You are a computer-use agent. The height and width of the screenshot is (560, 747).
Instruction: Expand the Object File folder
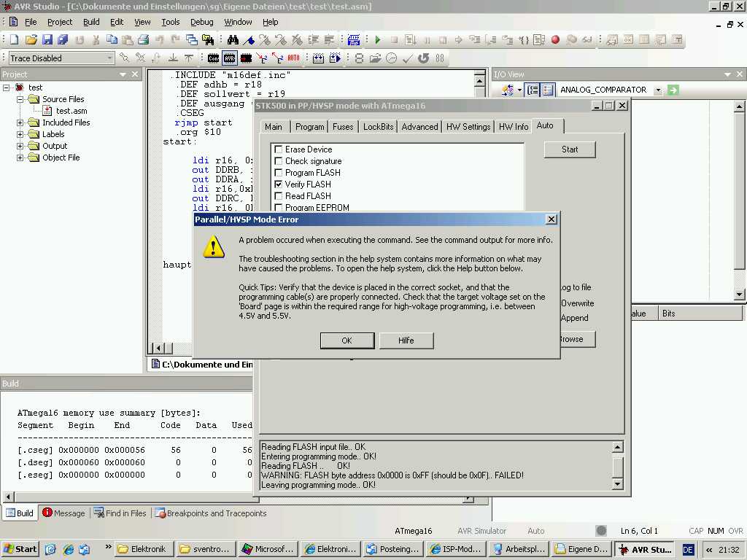coord(20,157)
